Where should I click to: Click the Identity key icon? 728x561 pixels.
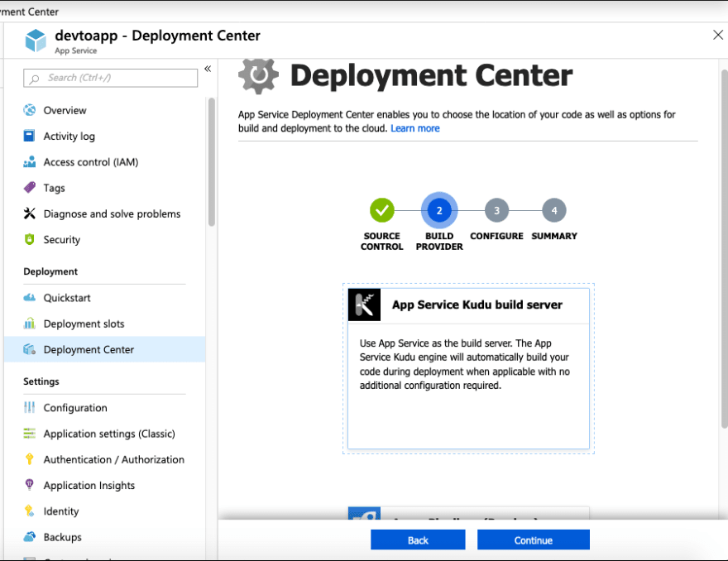pos(29,511)
